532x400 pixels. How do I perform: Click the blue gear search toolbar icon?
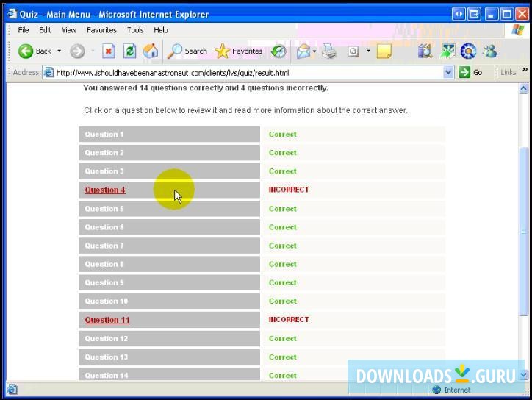tap(469, 51)
